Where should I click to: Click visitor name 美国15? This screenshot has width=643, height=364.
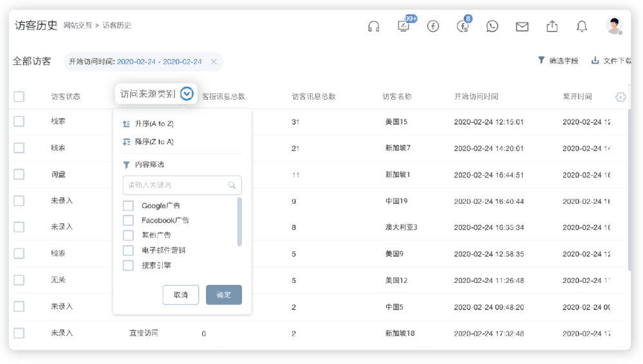click(396, 122)
